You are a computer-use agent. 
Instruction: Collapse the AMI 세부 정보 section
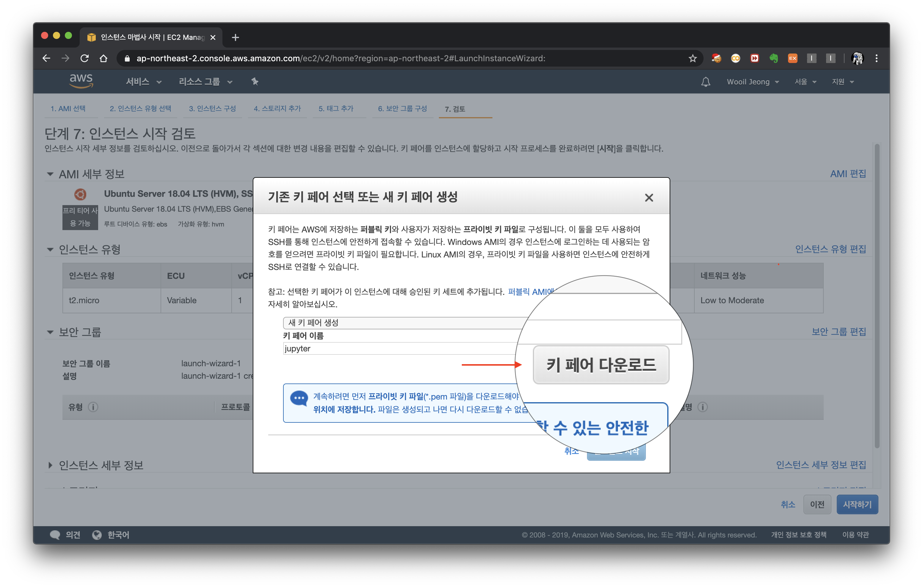click(x=50, y=174)
